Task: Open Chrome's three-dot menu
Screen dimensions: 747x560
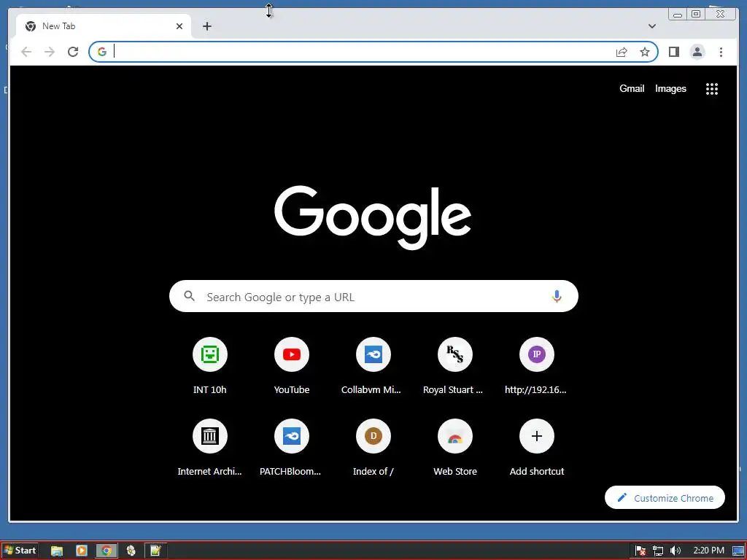Action: coord(721,52)
